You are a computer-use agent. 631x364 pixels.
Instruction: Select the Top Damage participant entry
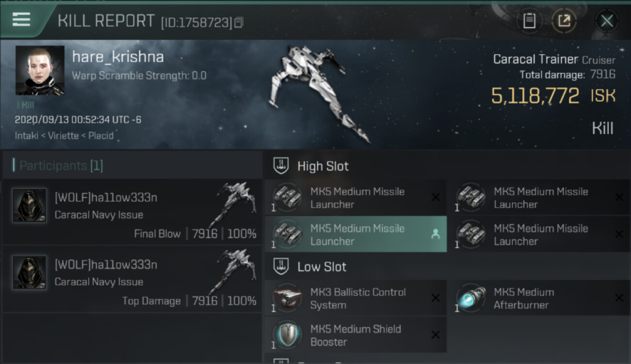coord(132,280)
